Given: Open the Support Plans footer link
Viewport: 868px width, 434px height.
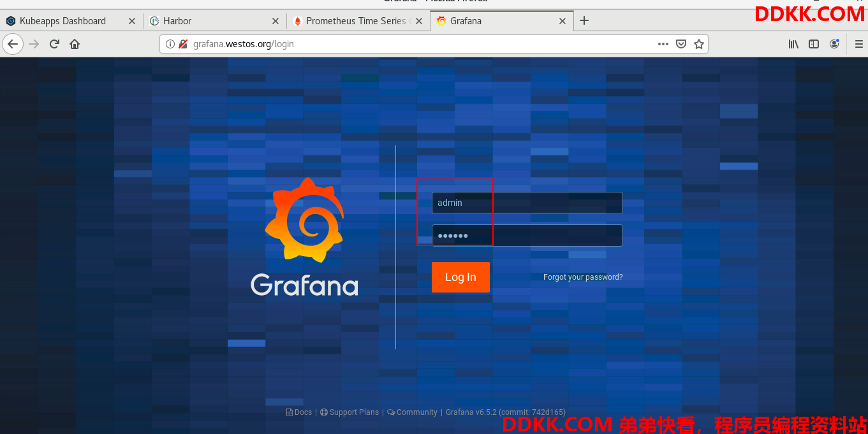Looking at the screenshot, I should pyautogui.click(x=349, y=412).
